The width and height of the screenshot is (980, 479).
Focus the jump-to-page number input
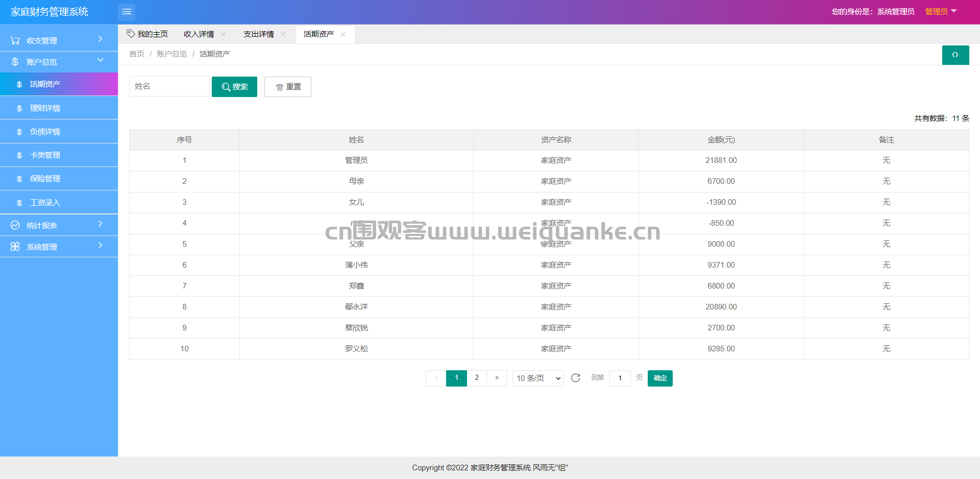tap(620, 378)
